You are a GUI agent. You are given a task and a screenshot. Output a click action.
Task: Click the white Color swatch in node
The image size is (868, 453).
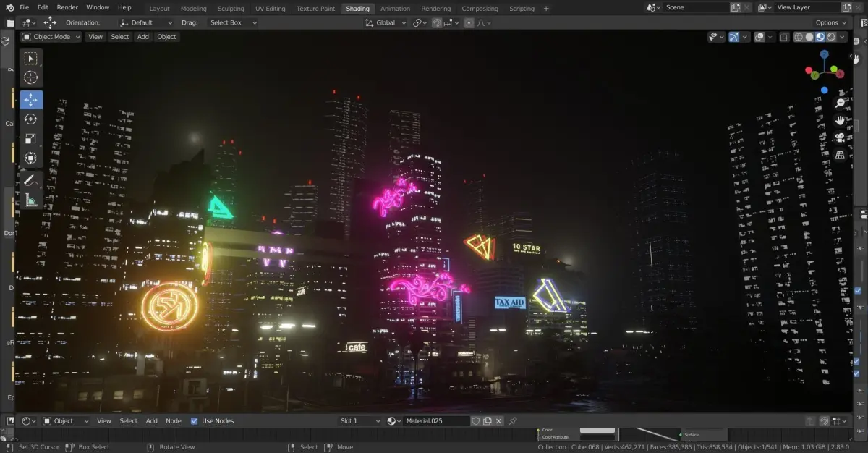(597, 430)
